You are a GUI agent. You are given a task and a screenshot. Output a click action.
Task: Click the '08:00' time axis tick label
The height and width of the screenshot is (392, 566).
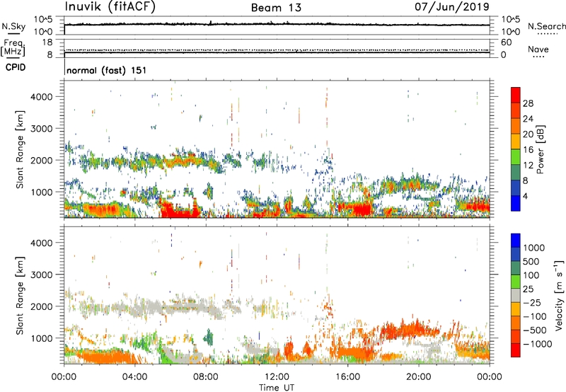pyautogui.click(x=205, y=377)
